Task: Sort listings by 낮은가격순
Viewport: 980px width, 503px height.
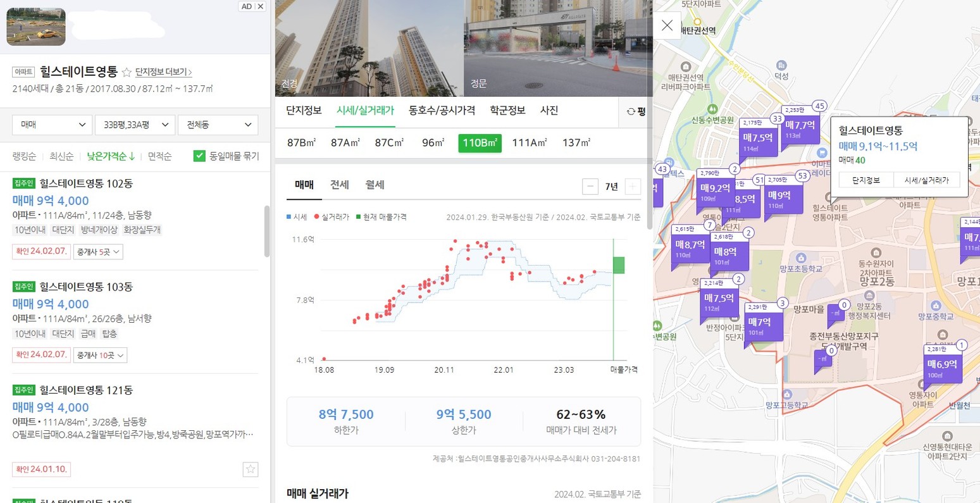Action: click(111, 156)
